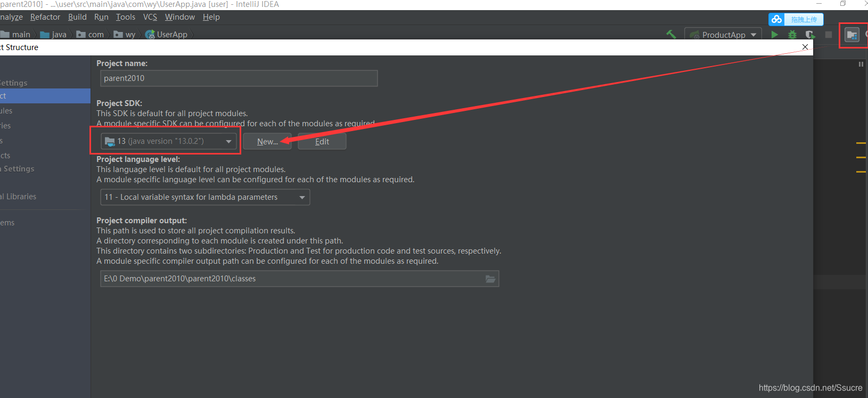Click the main folder breadcrumb
Viewport: 868px width, 398px height.
[x=16, y=35]
